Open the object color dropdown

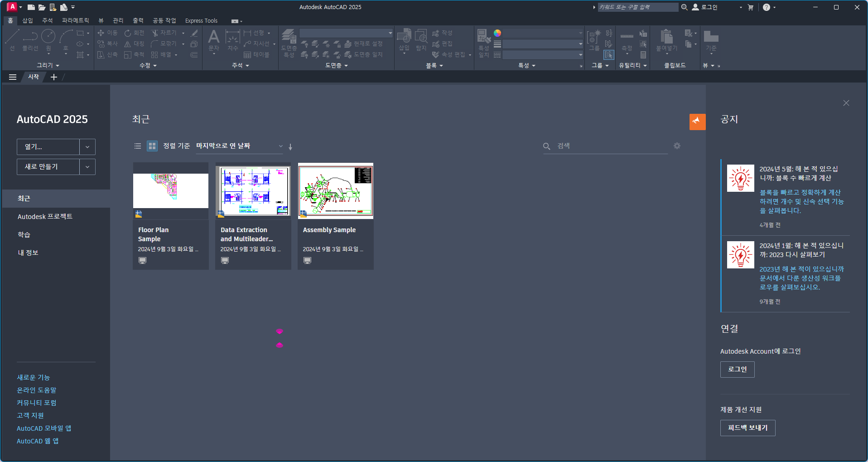(543, 33)
